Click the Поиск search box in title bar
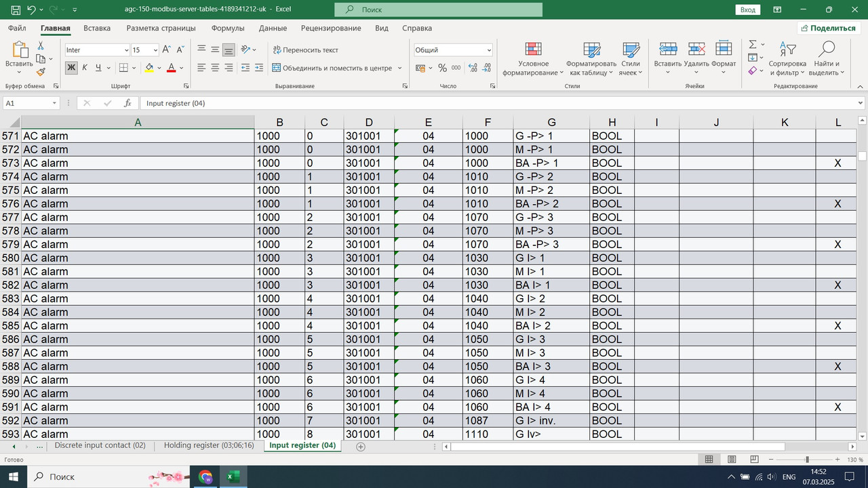Image resolution: width=868 pixels, height=488 pixels. [438, 9]
